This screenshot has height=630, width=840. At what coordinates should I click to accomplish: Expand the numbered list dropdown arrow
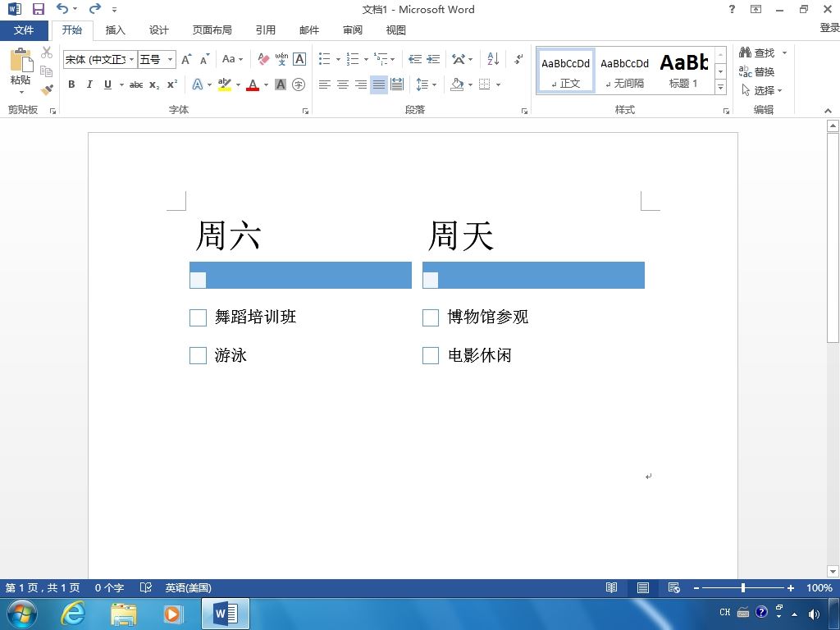coord(366,59)
